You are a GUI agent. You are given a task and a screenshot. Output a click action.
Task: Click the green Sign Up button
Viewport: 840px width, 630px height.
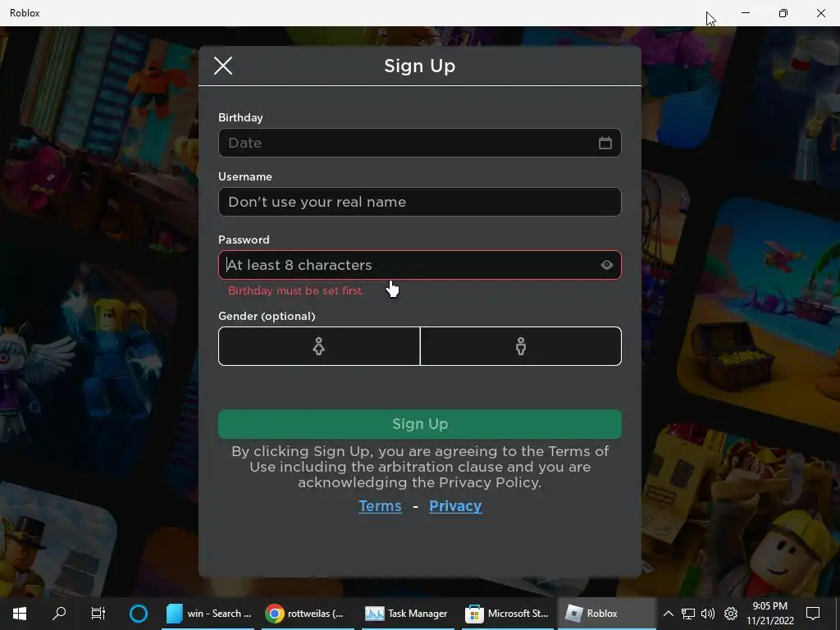coord(419,424)
